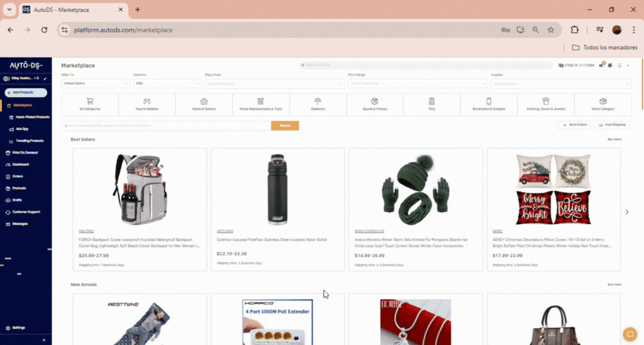Click the orange Search button
Viewport: 644px width, 345px height.
pyautogui.click(x=284, y=126)
